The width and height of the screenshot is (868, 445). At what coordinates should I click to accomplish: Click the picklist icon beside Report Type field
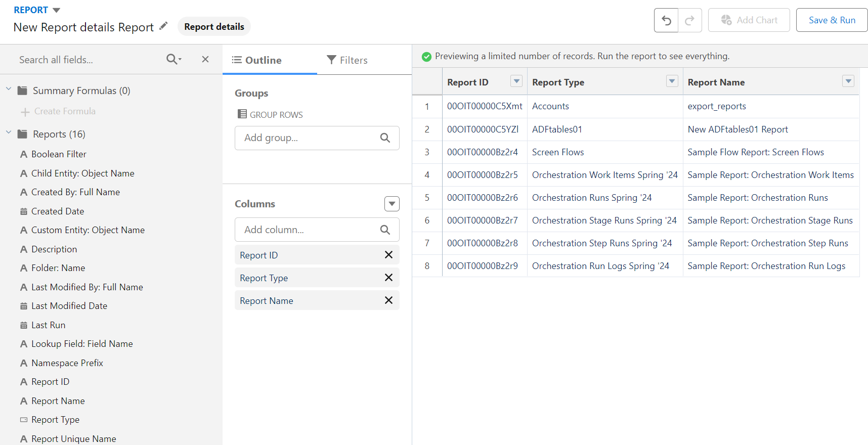(24, 420)
